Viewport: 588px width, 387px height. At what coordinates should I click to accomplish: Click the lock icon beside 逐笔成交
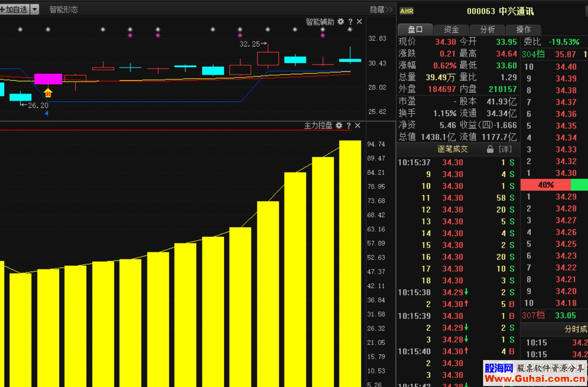[490, 149]
